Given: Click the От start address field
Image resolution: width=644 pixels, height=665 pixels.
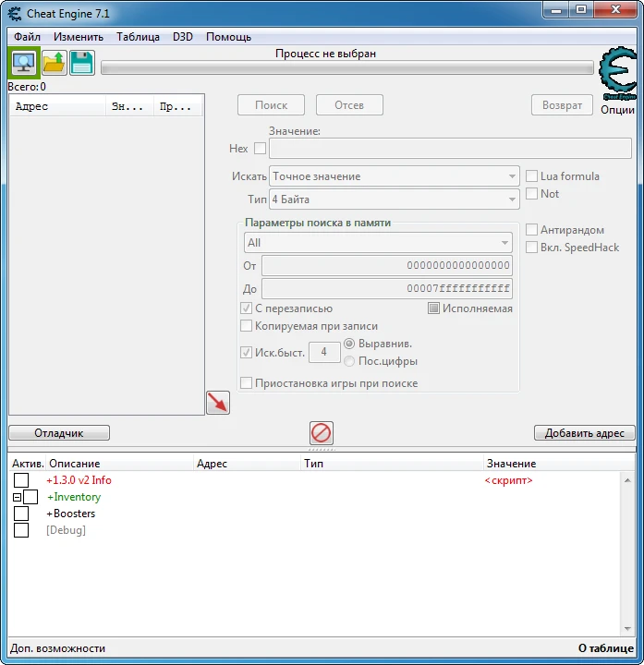Looking at the screenshot, I should [x=387, y=265].
